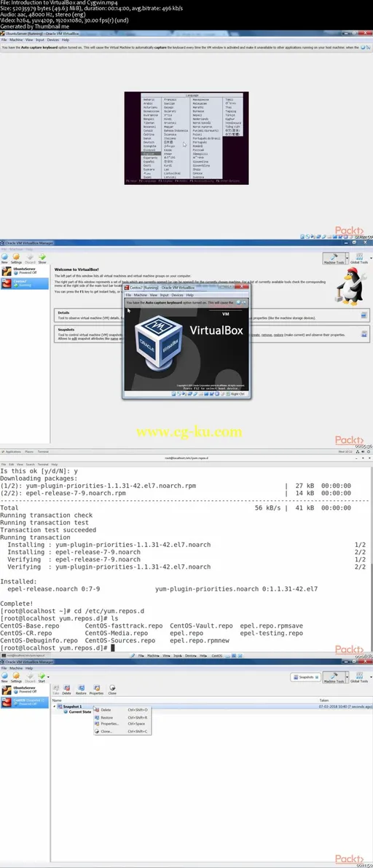
Task: Click Restore snapshot toolbar icon
Action: [81, 689]
